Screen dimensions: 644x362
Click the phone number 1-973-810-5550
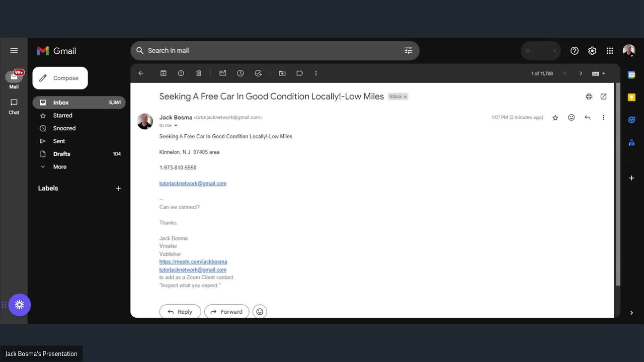(178, 168)
